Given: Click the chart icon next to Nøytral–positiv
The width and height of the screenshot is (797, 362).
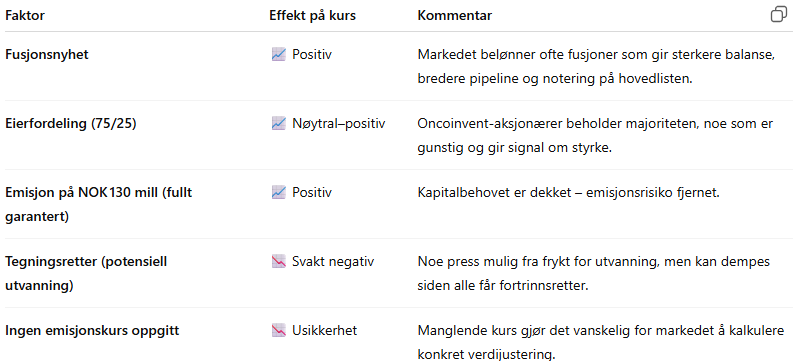Looking at the screenshot, I should coord(279,123).
